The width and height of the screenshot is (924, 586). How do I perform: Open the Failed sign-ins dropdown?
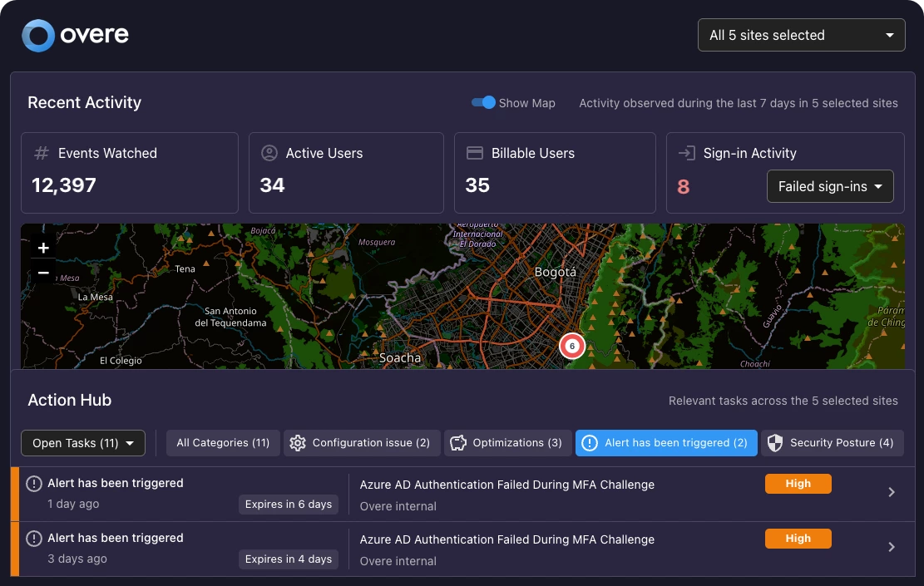tap(830, 187)
